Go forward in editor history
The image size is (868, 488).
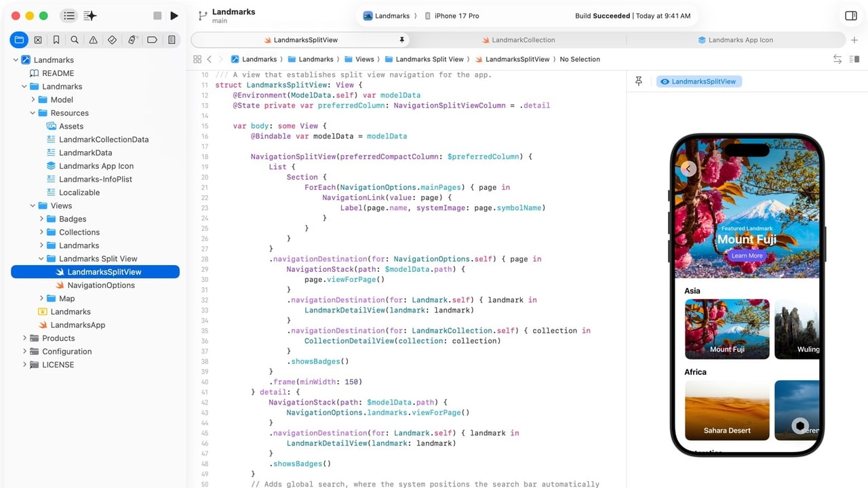pyautogui.click(x=221, y=59)
